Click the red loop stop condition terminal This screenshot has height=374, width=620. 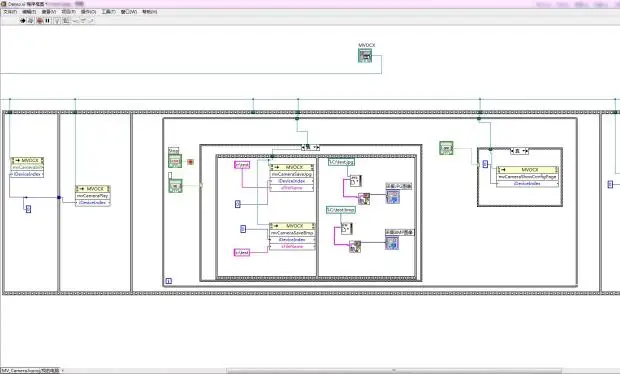[190, 162]
